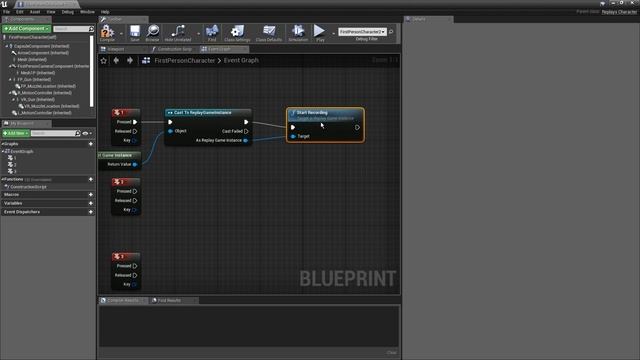Collapse the CapsuleComponent tree node
Screen dimensions: 640x360
pyautogui.click(x=7, y=46)
